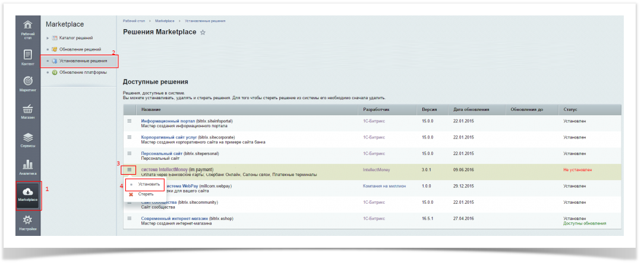Open the Персональный сайт solution link

[x=161, y=153]
